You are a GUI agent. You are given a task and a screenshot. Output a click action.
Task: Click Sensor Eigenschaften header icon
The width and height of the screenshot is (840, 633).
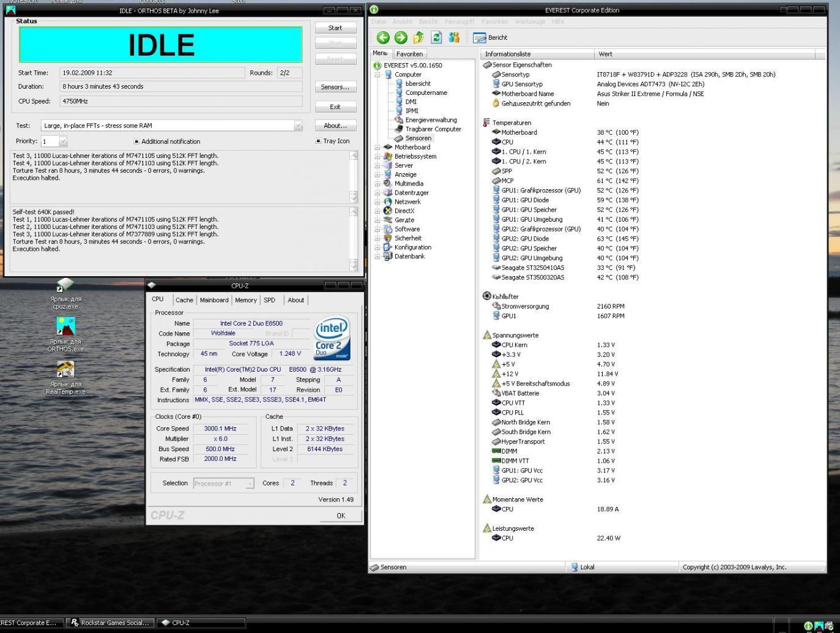pyautogui.click(x=487, y=65)
